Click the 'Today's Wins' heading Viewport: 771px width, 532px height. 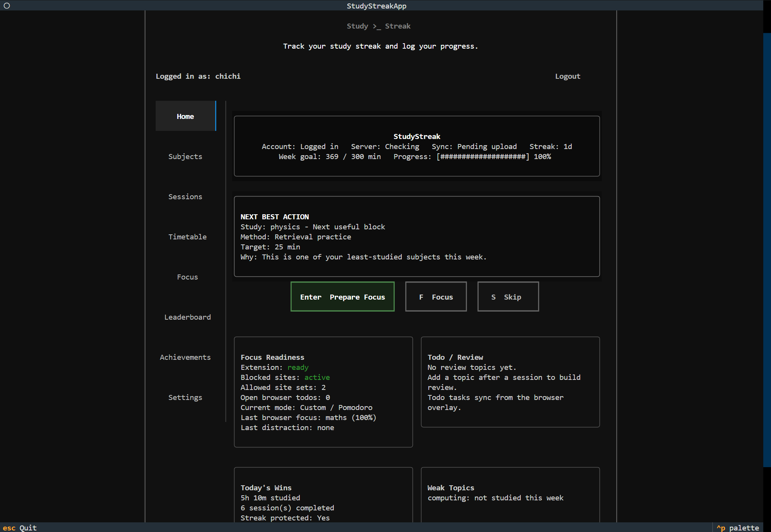pos(266,488)
